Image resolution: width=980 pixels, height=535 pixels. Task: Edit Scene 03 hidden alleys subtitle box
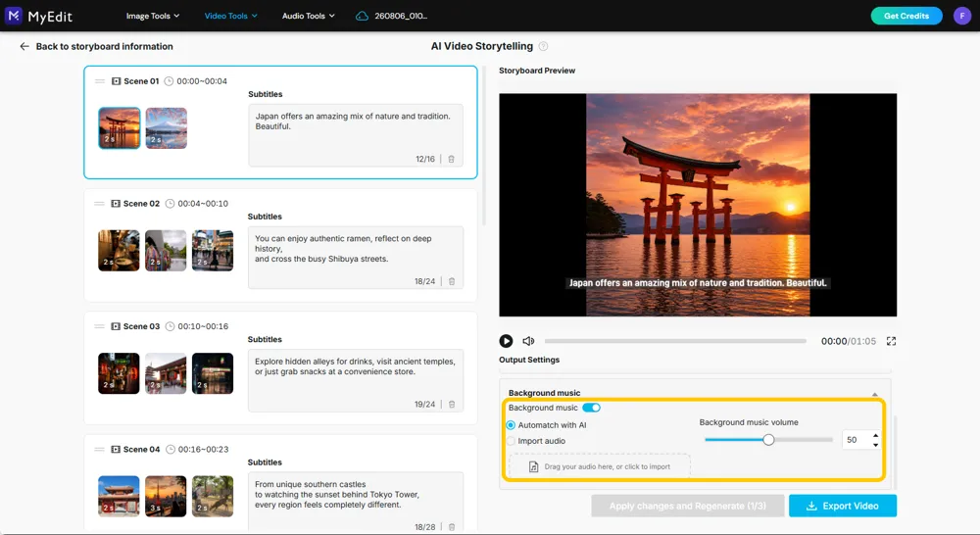356,380
